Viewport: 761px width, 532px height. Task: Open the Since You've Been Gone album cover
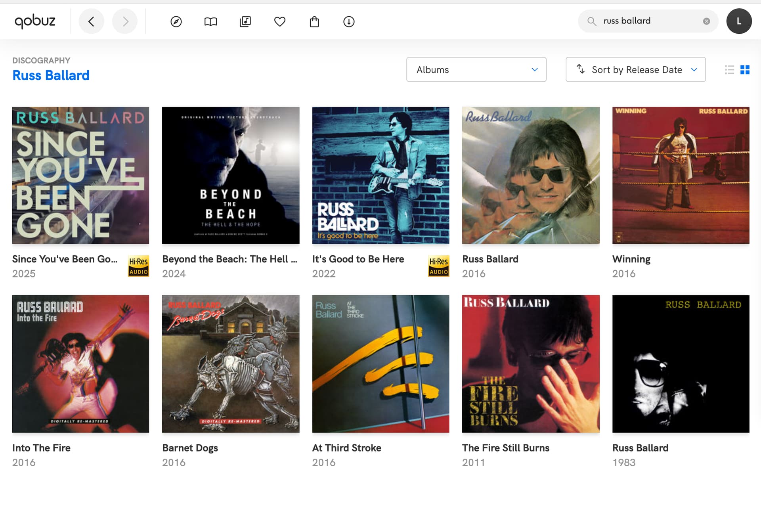pos(80,175)
